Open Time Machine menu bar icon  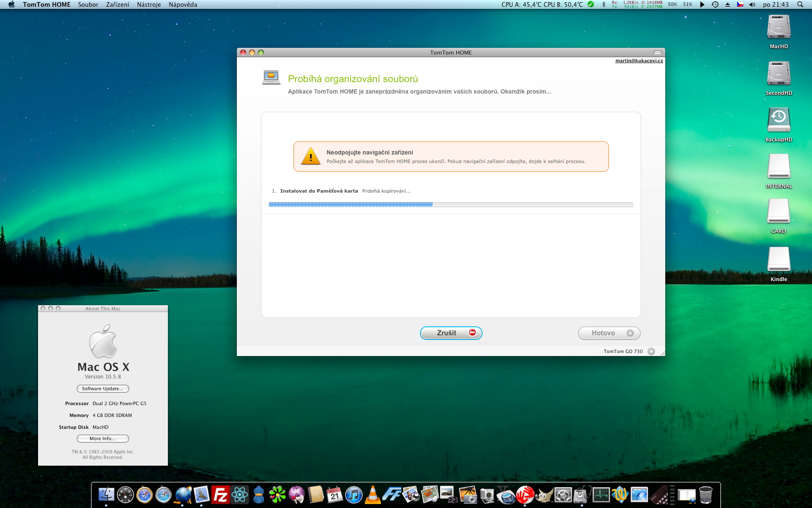point(715,5)
